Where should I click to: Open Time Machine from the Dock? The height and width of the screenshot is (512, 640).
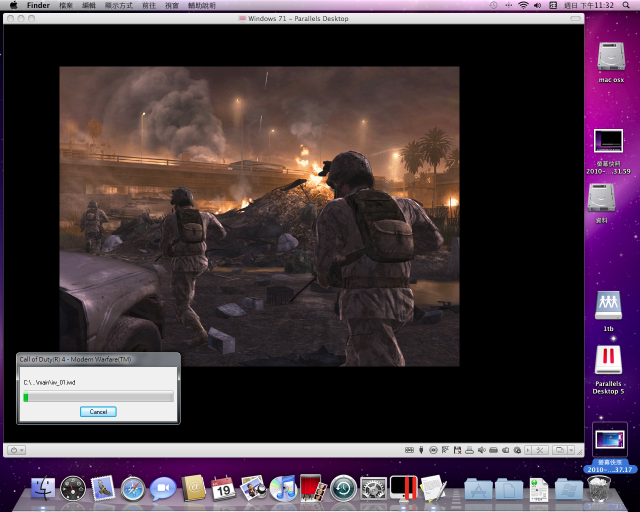coord(343,488)
